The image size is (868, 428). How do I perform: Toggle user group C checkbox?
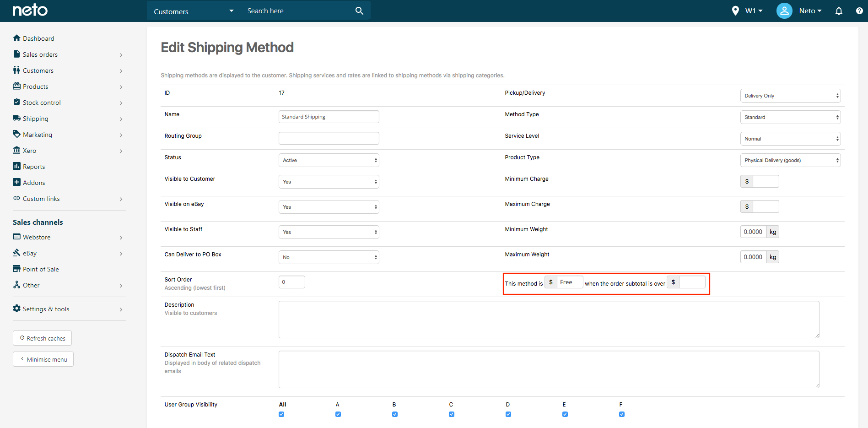click(x=452, y=414)
